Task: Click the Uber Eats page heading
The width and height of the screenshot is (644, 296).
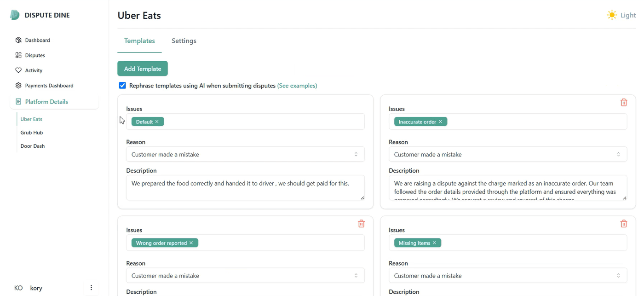Action: (139, 15)
